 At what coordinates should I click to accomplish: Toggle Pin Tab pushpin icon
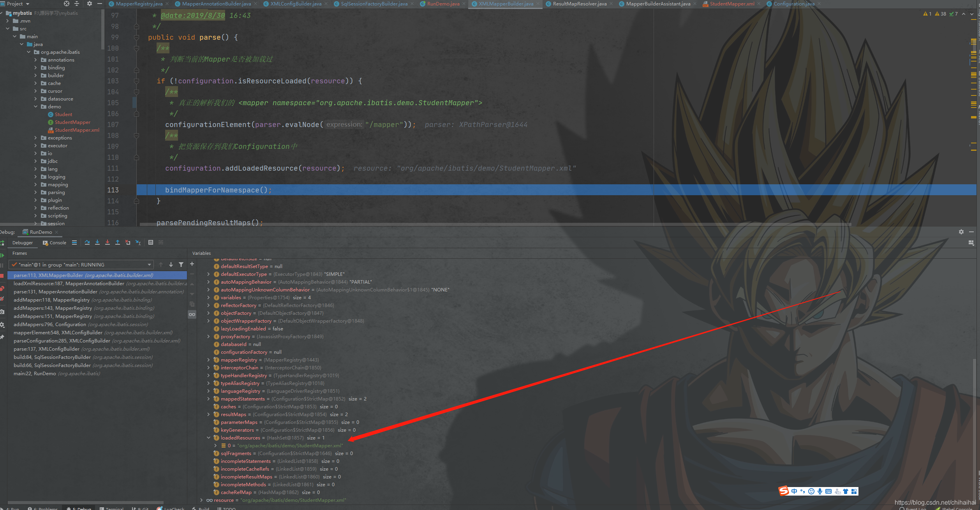(x=2, y=337)
